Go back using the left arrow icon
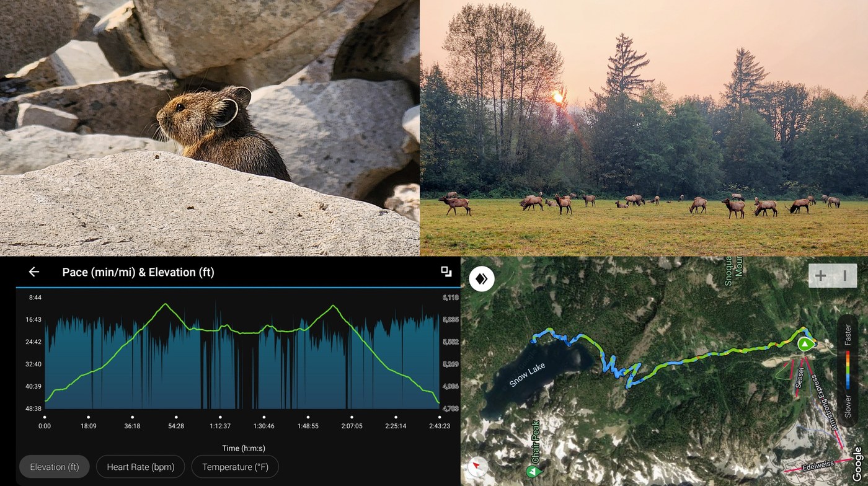This screenshot has width=868, height=486. coord(34,272)
